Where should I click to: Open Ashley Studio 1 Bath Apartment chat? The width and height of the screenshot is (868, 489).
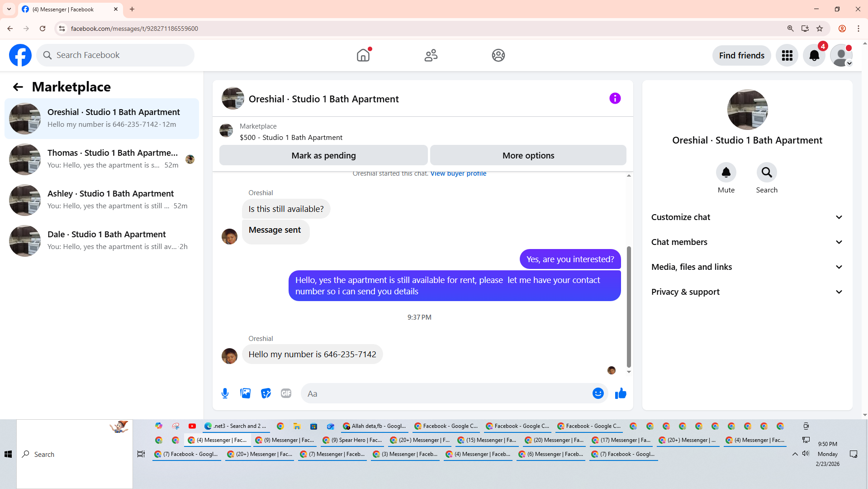(x=102, y=200)
